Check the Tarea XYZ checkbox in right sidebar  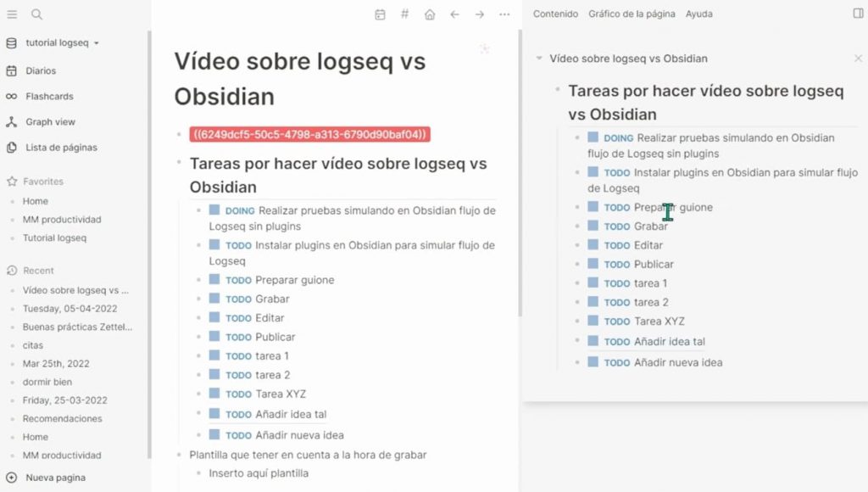593,321
